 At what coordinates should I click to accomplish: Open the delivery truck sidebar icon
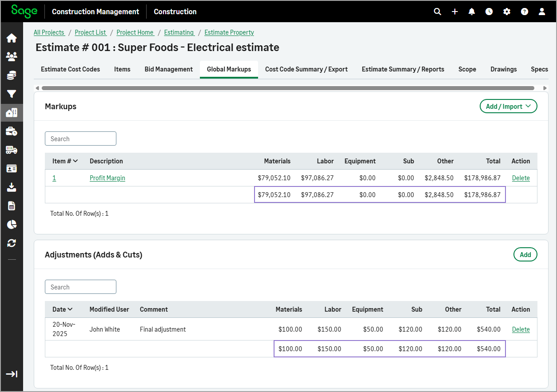pyautogui.click(x=12, y=150)
